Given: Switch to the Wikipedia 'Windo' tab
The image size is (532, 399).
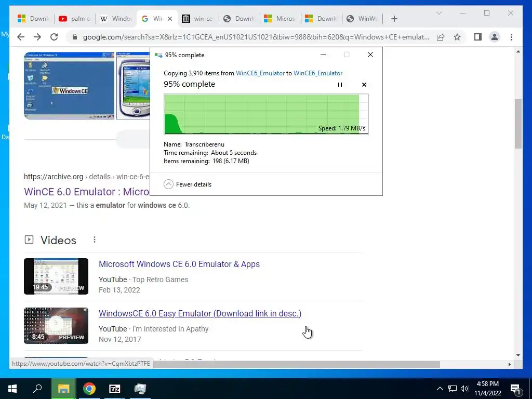Looking at the screenshot, I should [x=116, y=19].
